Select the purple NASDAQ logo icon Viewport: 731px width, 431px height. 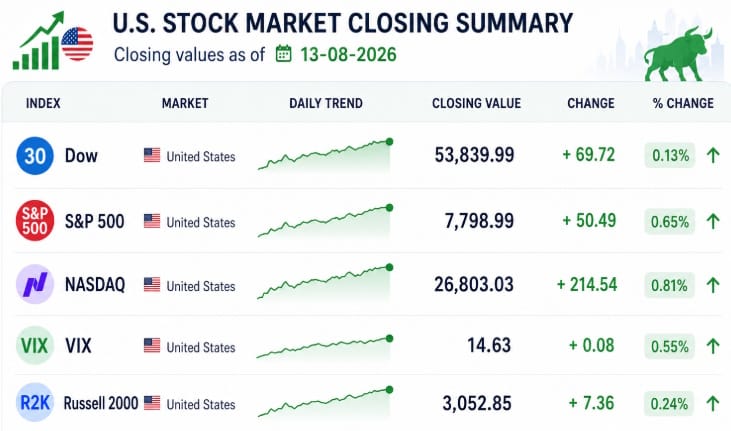click(x=35, y=284)
